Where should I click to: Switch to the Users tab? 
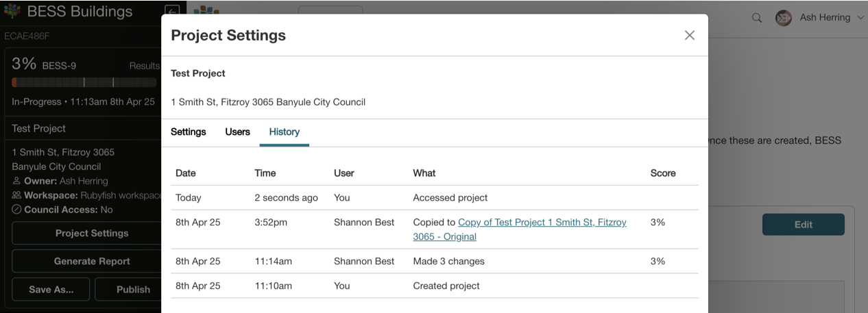coord(237,132)
